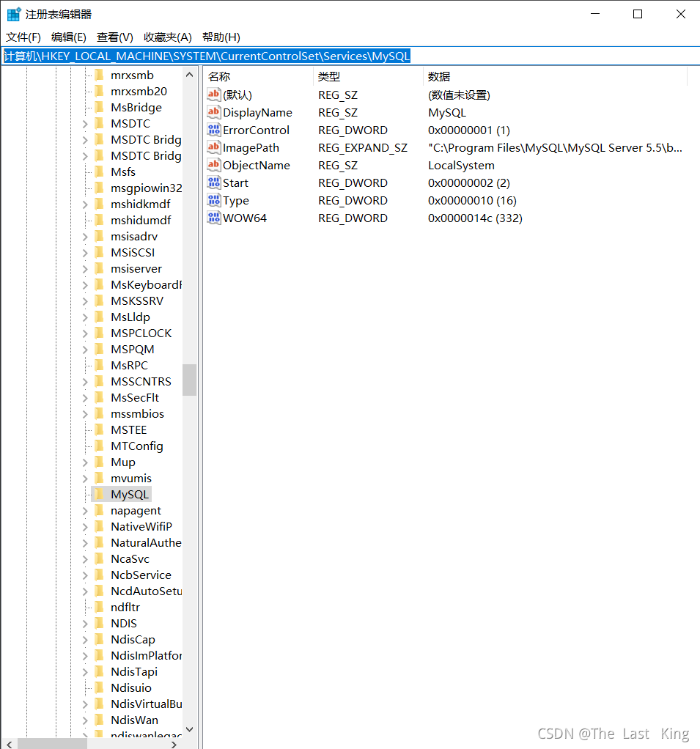The width and height of the screenshot is (700, 749).
Task: Click the tree vertical scrollbar thumb
Action: pos(189,380)
